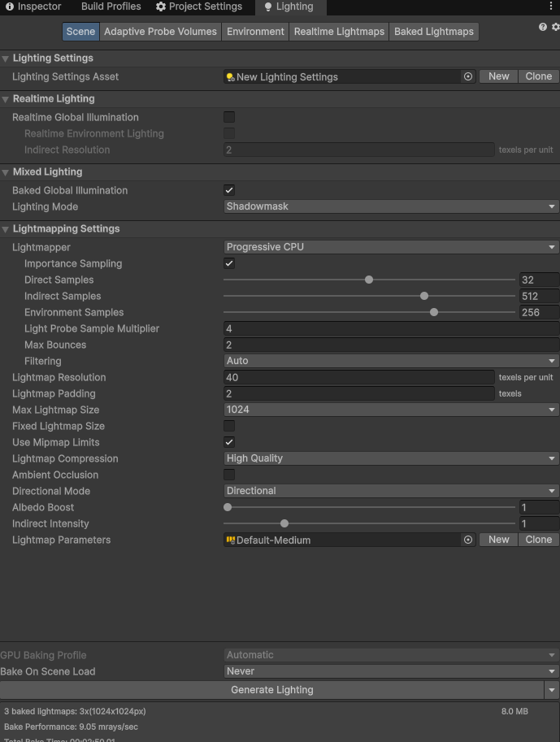The image size is (560, 742).
Task: Open the three-dot panel options menu
Action: 550,7
